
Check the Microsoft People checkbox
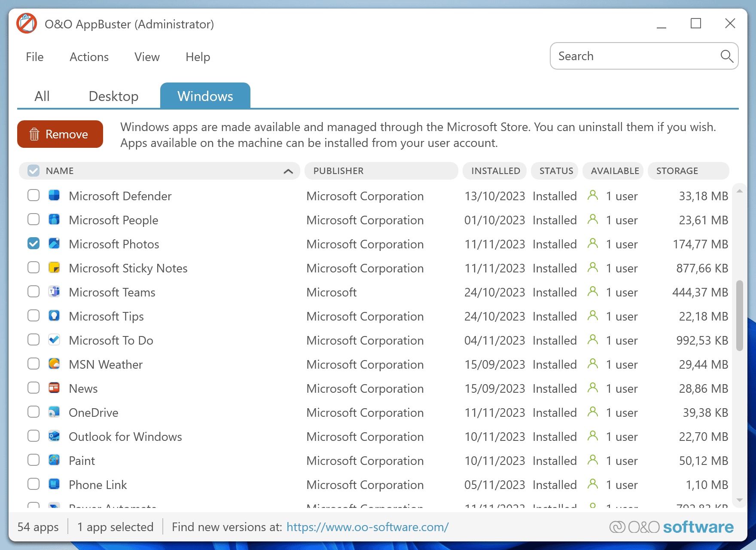tap(34, 220)
